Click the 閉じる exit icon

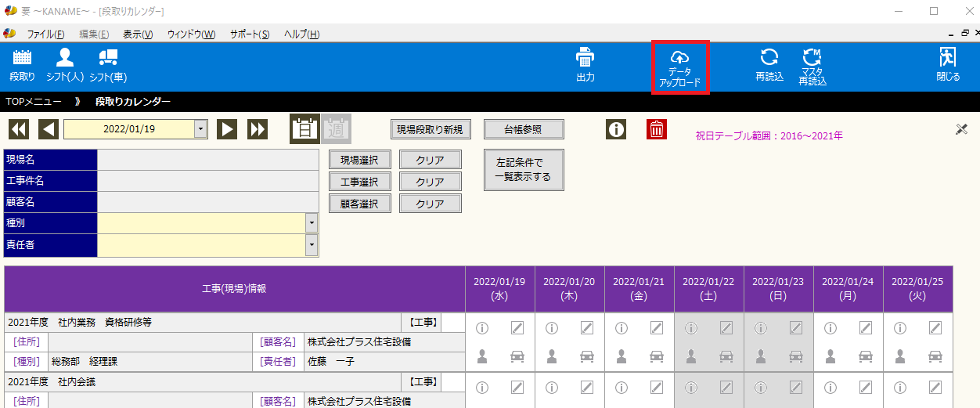[x=947, y=57]
